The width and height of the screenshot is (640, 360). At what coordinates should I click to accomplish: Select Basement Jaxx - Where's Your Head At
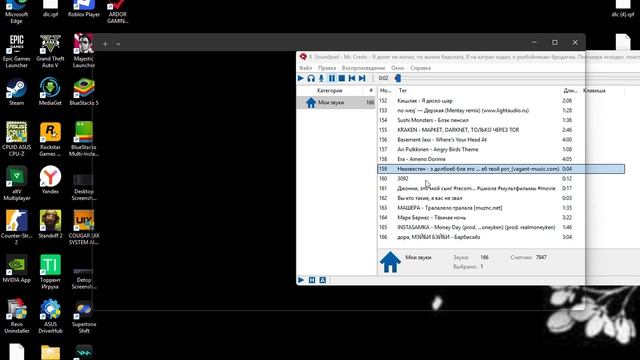(x=501, y=140)
